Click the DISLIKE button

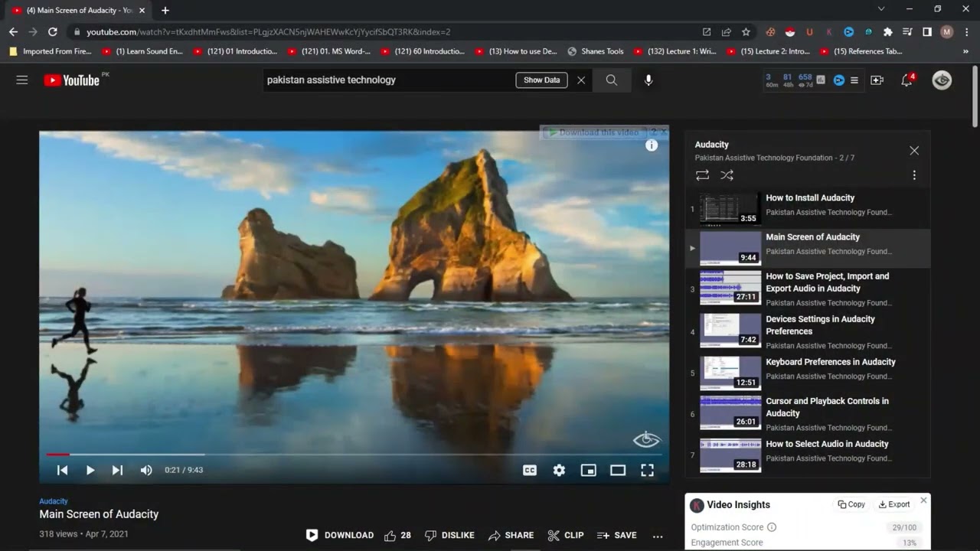449,536
